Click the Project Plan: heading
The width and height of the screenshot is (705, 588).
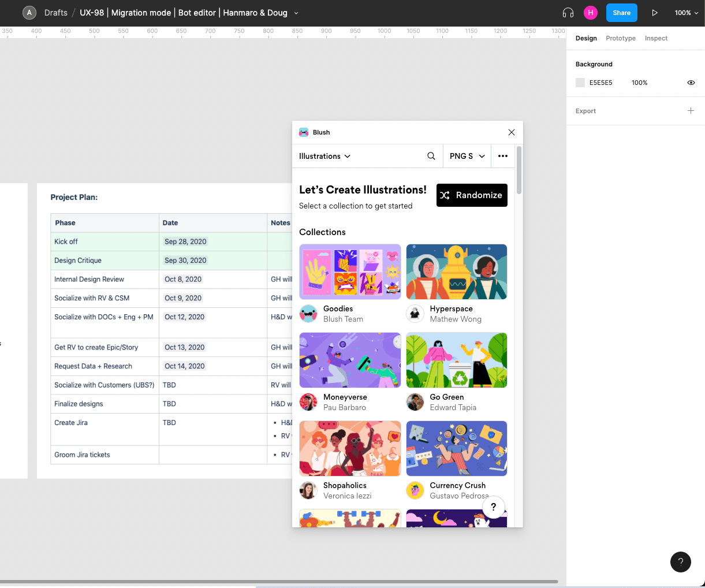[74, 197]
